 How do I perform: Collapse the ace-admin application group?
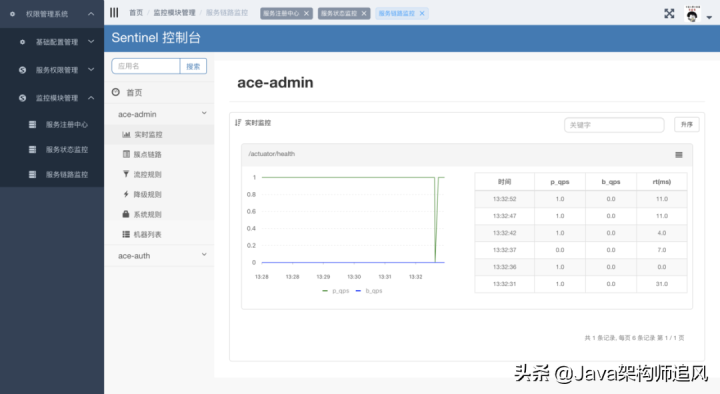[x=159, y=114]
